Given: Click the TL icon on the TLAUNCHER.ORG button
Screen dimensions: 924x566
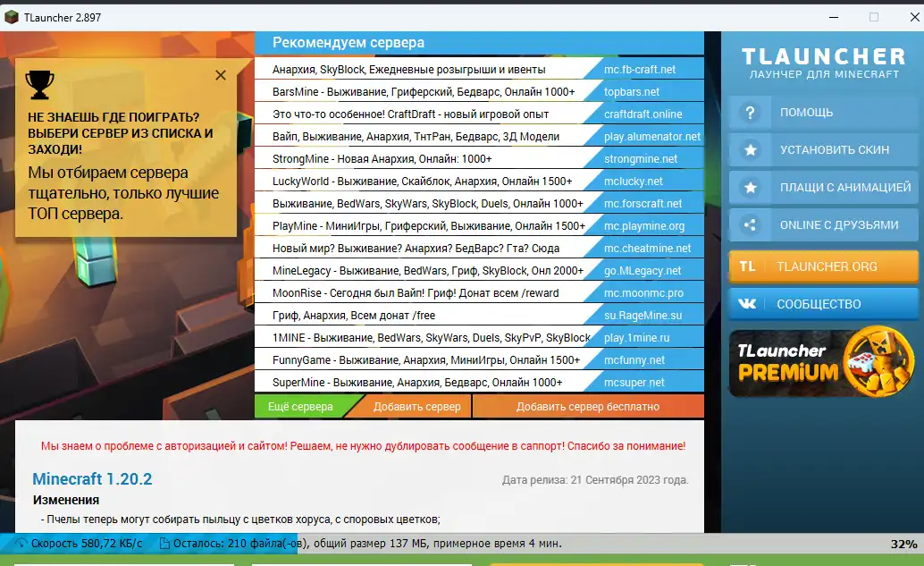Looking at the screenshot, I should (747, 266).
